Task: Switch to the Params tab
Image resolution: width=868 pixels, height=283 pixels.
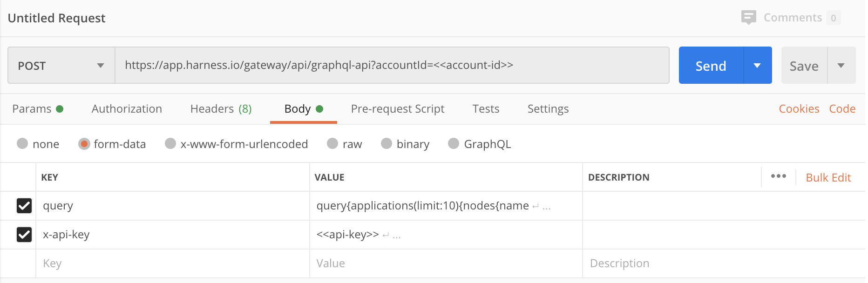Action: pos(38,109)
